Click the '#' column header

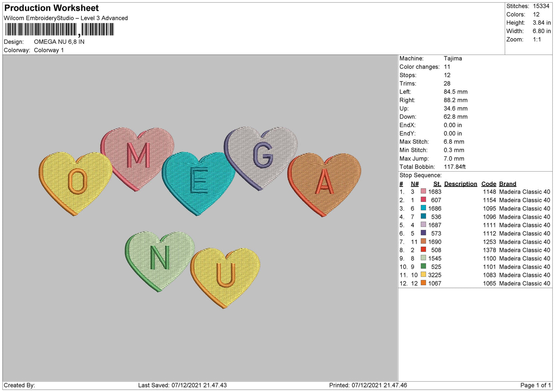point(401,184)
